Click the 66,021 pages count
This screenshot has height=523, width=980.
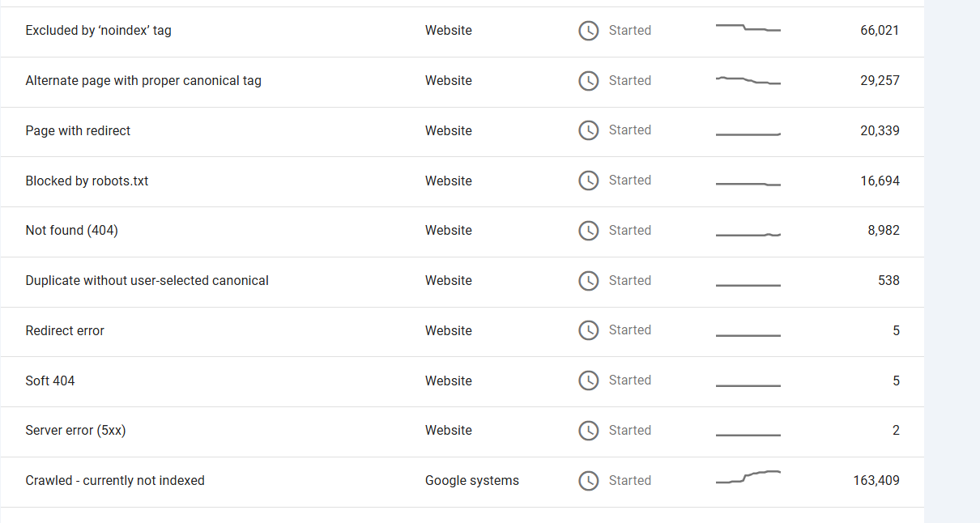[x=879, y=31]
